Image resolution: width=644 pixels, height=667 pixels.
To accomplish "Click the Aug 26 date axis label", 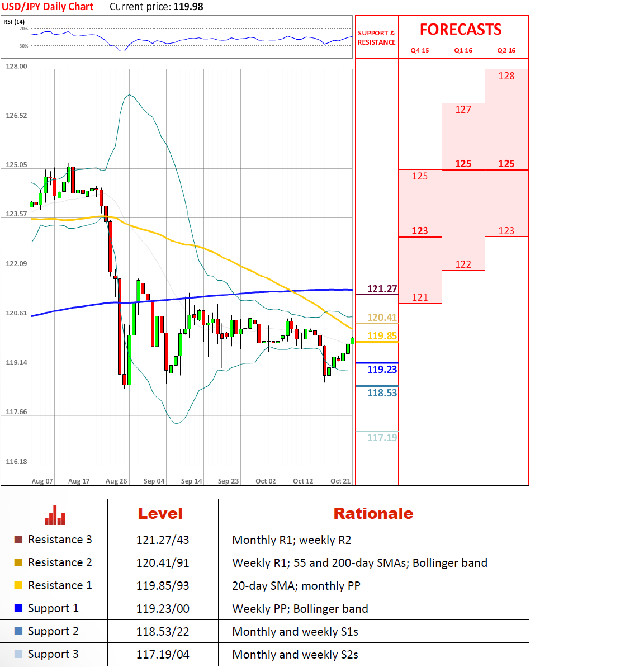I will [116, 481].
